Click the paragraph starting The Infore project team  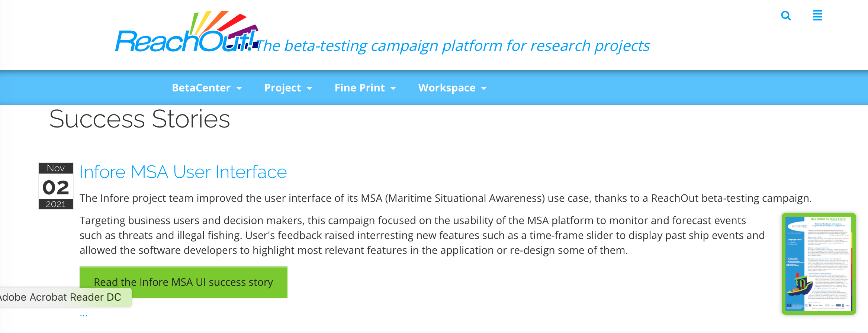point(446,198)
